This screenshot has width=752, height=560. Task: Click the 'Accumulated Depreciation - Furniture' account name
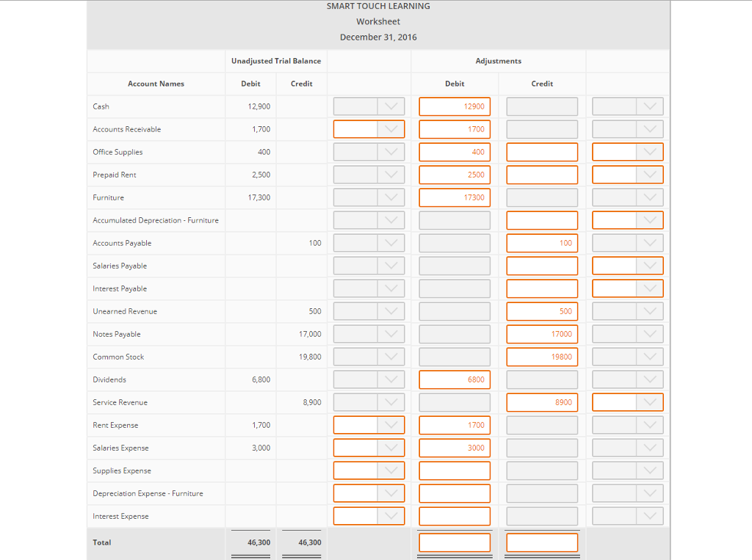[156, 220]
